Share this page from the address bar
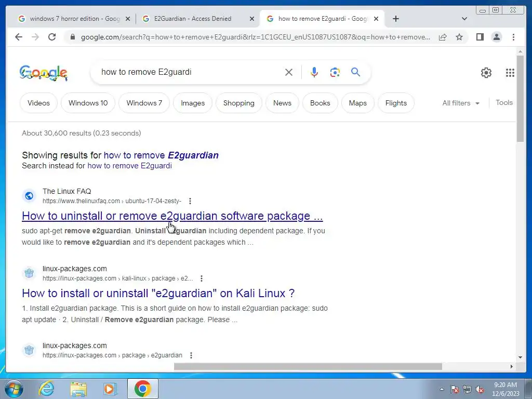532x399 pixels. tap(443, 37)
